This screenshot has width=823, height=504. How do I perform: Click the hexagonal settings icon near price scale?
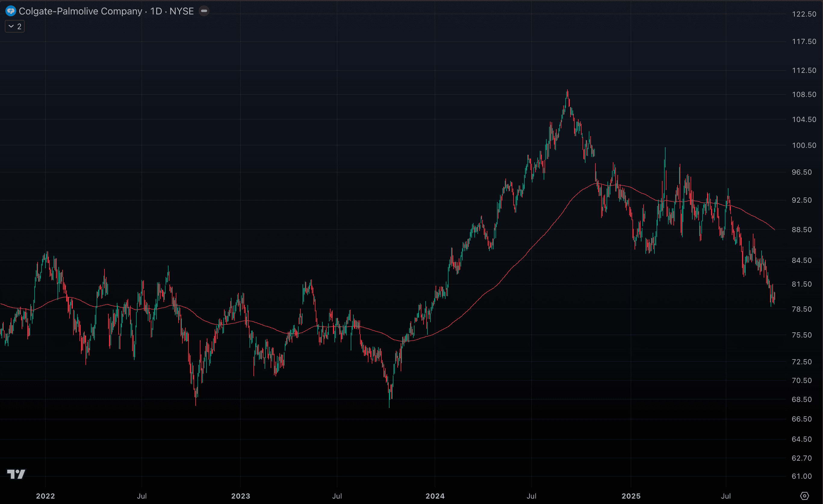[805, 496]
